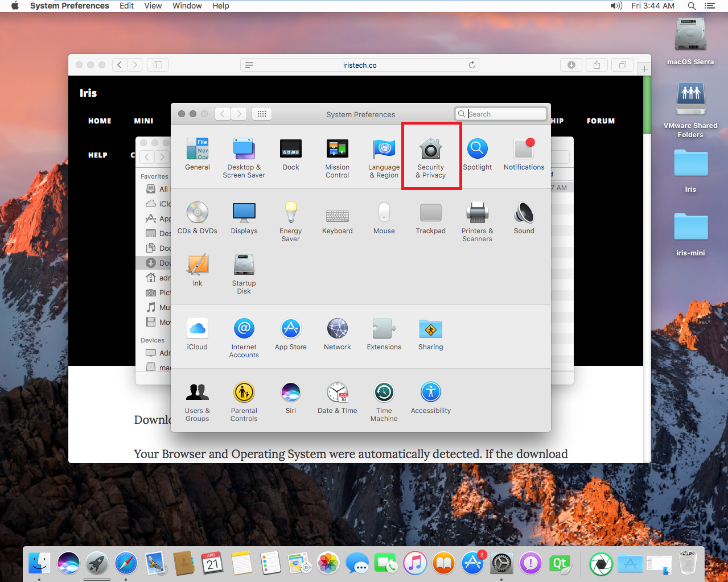Click the Spotlight search icon in menu bar
The image size is (728, 582).
(692, 6)
